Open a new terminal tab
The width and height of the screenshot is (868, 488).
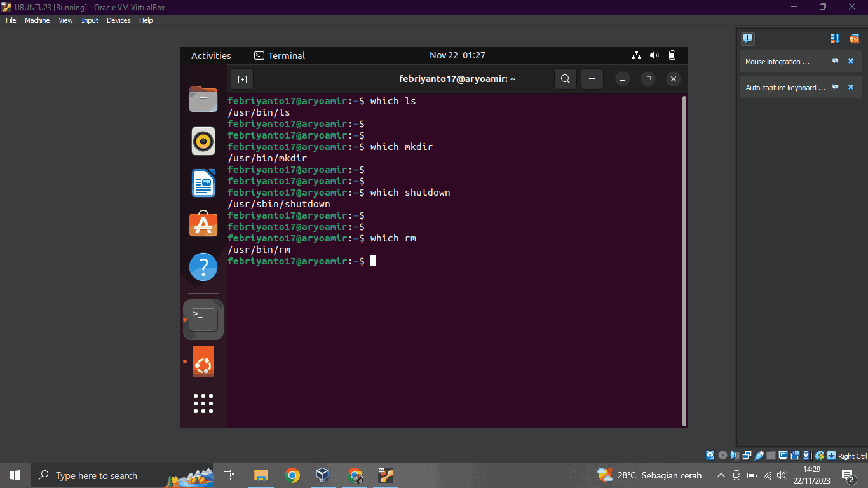tap(242, 79)
